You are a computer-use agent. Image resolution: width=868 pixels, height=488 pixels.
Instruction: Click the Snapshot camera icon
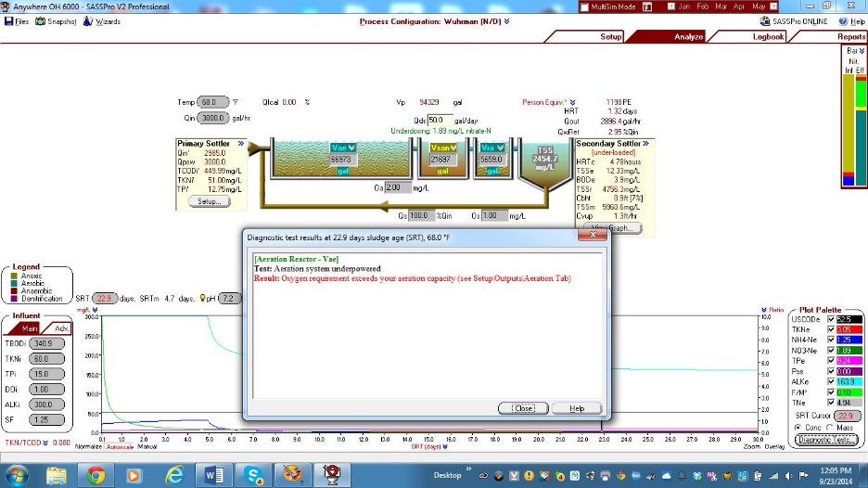(x=40, y=20)
